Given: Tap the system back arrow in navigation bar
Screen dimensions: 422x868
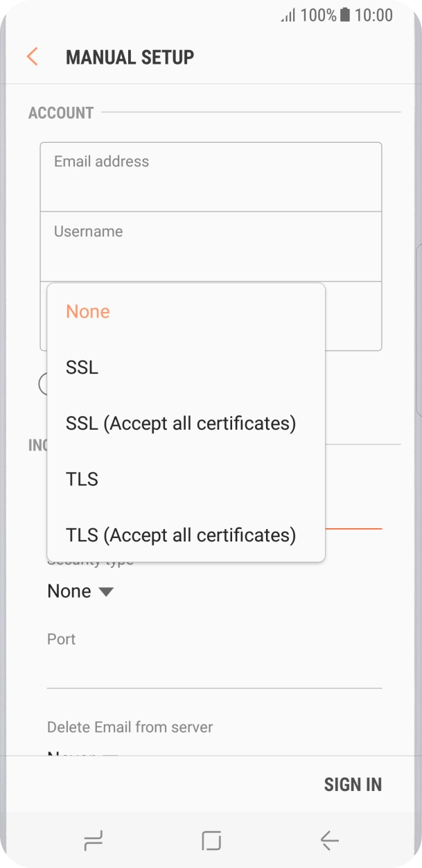Looking at the screenshot, I should [329, 841].
